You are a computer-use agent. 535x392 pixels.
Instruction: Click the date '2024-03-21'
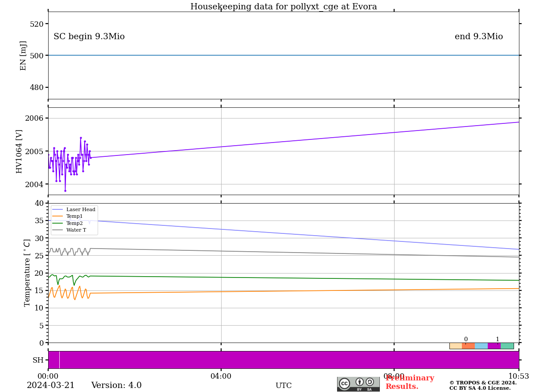coord(51,385)
